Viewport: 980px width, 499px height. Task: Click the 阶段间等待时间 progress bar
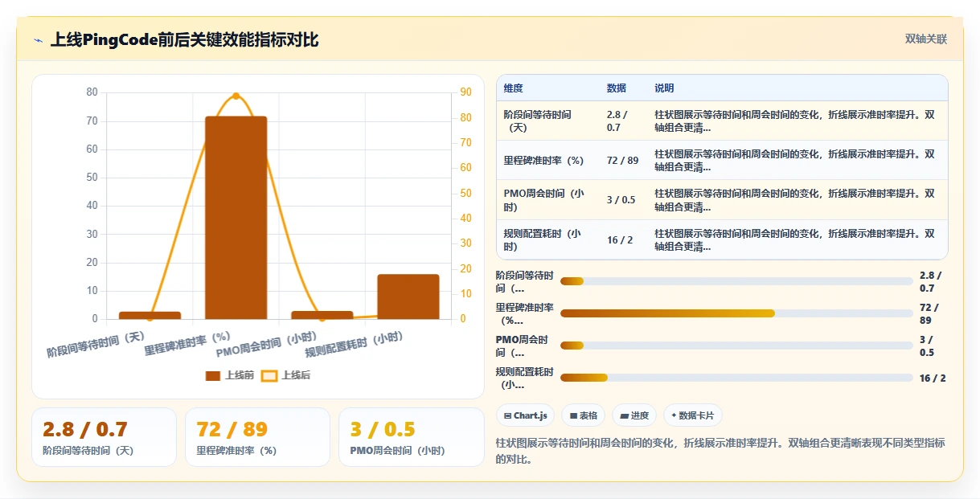click(x=736, y=281)
